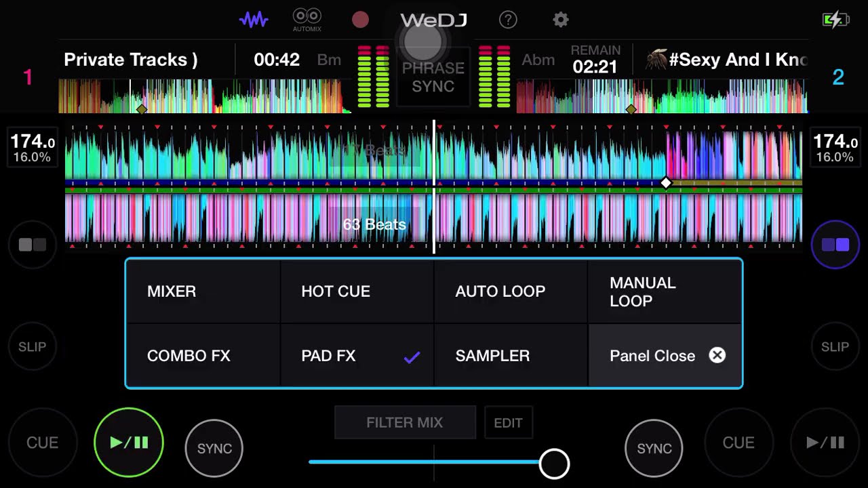The image size is (868, 488).
Task: Tap deck 1 overview cue diamond marker
Action: pyautogui.click(x=142, y=109)
